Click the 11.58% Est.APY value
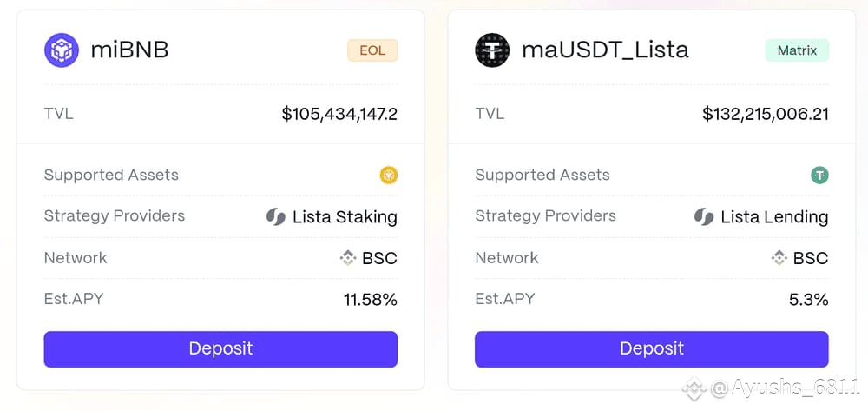Screen dimensions: 868x411 (371, 301)
